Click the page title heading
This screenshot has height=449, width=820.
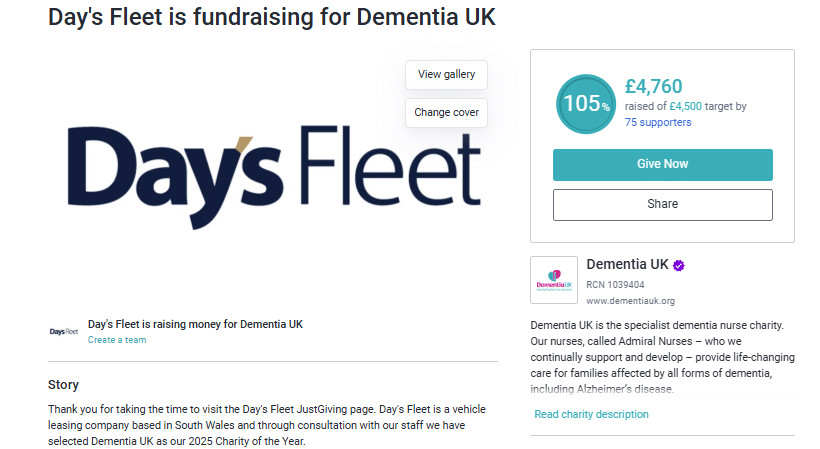(x=271, y=18)
